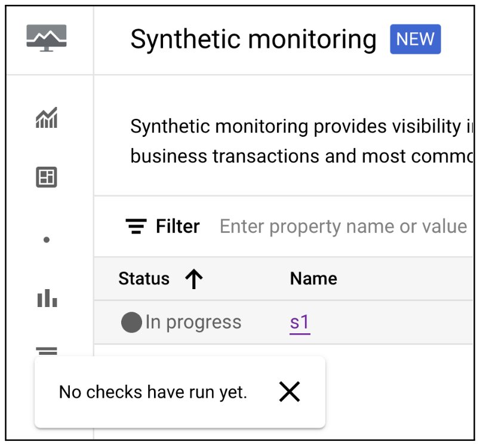The image size is (480, 448).
Task: Click the 'No checks have run yet.' message text
Action: [x=153, y=392]
